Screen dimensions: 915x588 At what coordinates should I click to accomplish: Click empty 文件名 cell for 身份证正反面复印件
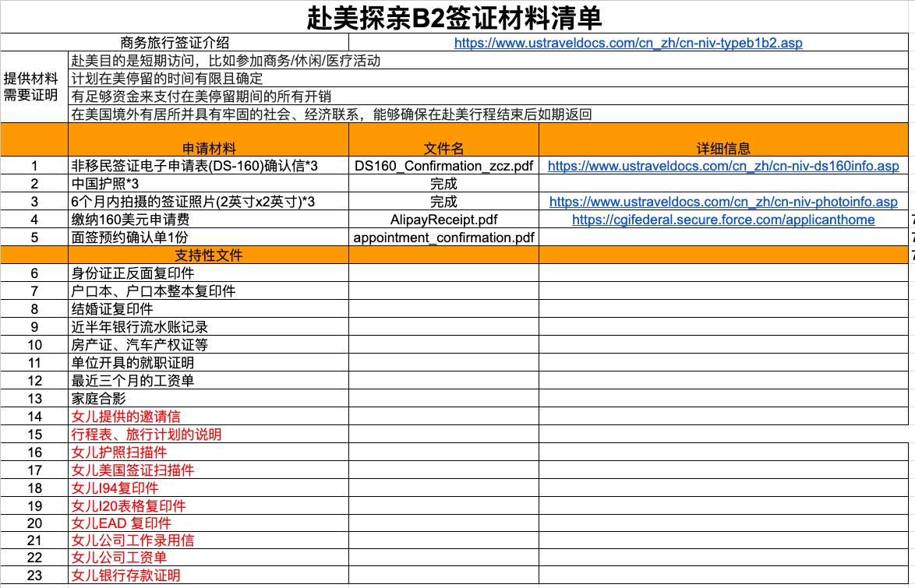pos(443,273)
